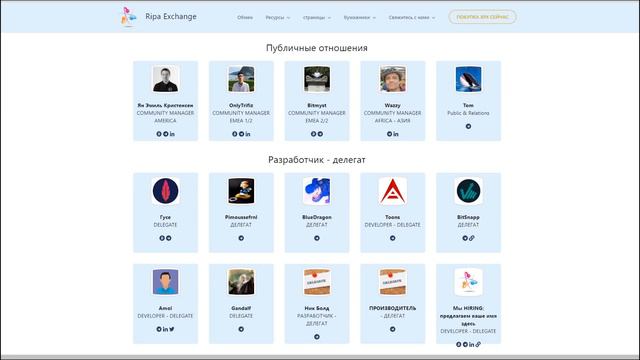Click Мы HIRING card title text
This screenshot has width=640, height=360.
point(469,316)
